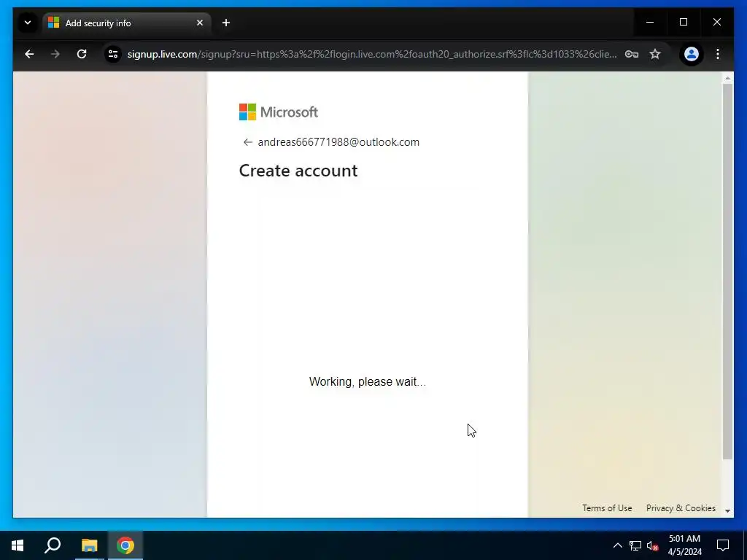Go back with browser back arrow
The image size is (747, 560).
click(x=29, y=54)
